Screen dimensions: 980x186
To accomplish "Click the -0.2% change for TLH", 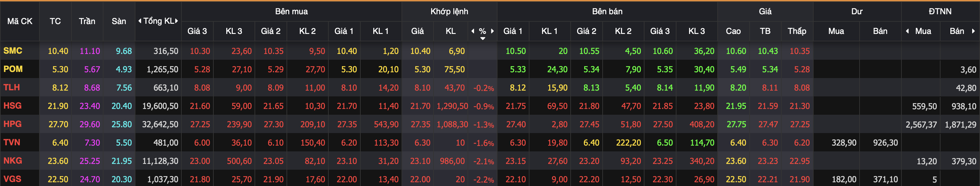I will coord(484,88).
